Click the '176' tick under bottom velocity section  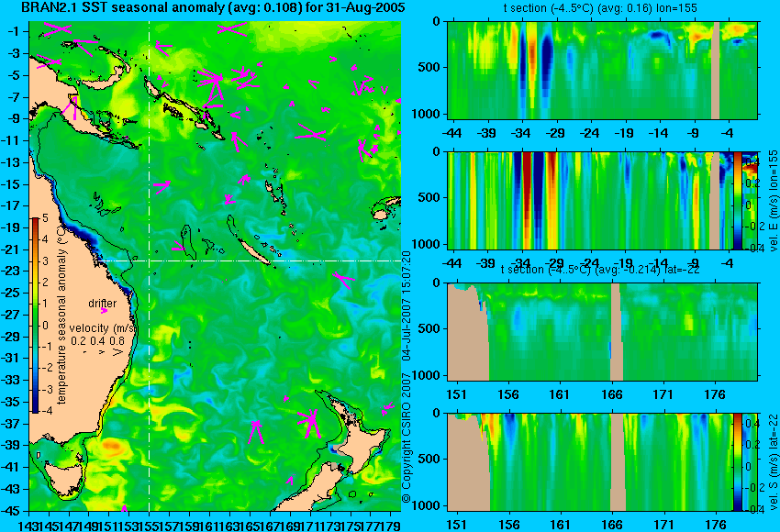click(x=716, y=525)
